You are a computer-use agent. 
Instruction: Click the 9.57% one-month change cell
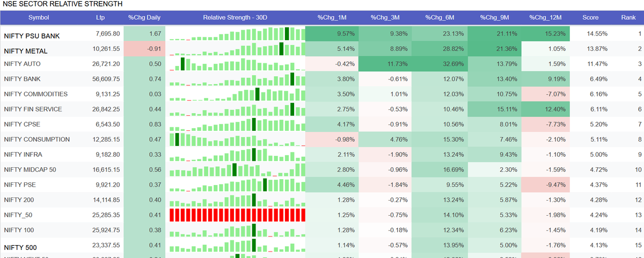pyautogui.click(x=332, y=34)
